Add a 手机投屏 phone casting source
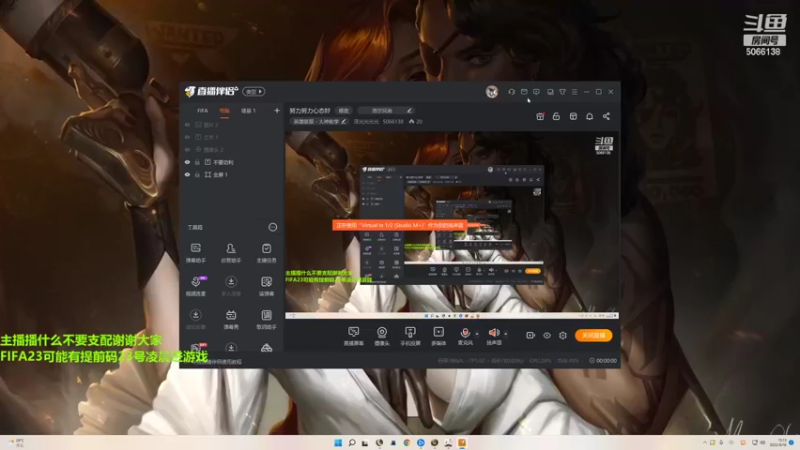This screenshot has height=450, width=800. pyautogui.click(x=410, y=336)
